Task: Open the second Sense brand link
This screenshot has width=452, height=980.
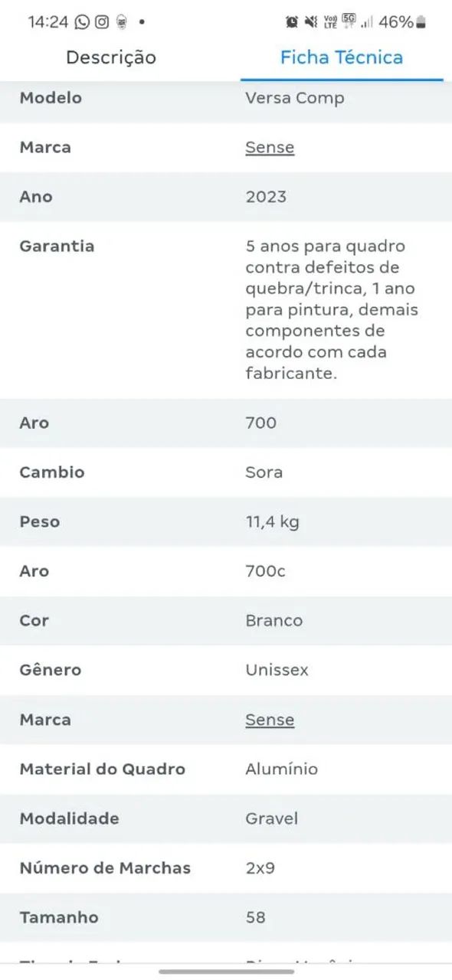Action: [x=270, y=720]
